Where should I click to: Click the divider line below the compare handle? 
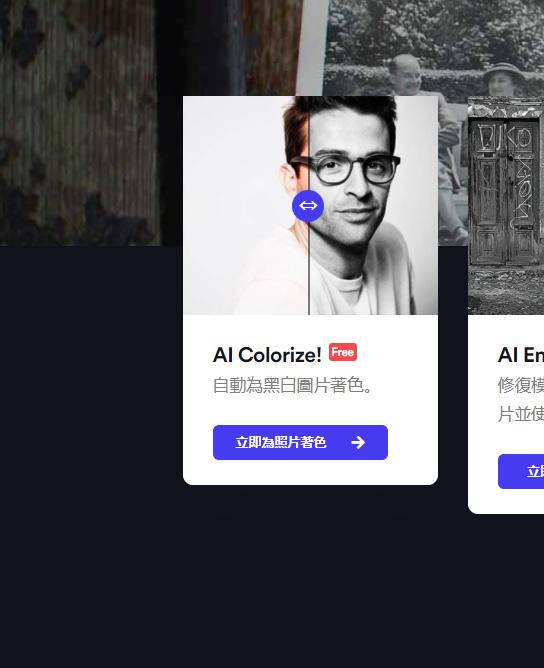pos(309,268)
